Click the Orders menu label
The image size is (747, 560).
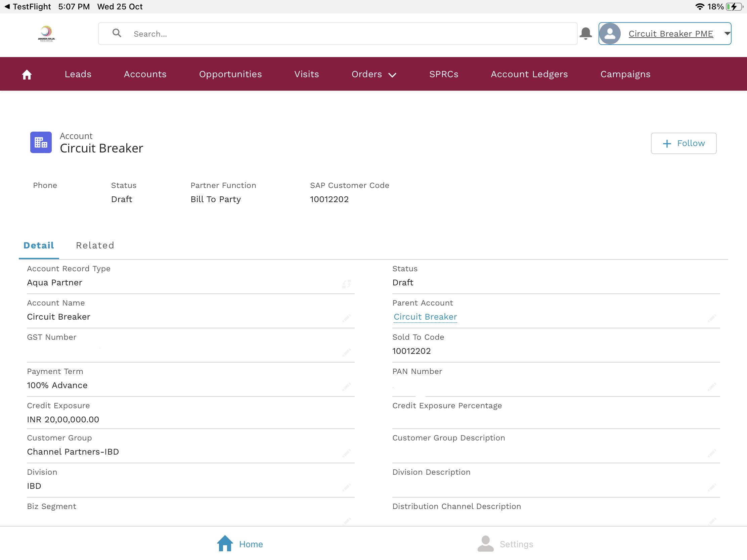pyautogui.click(x=367, y=74)
